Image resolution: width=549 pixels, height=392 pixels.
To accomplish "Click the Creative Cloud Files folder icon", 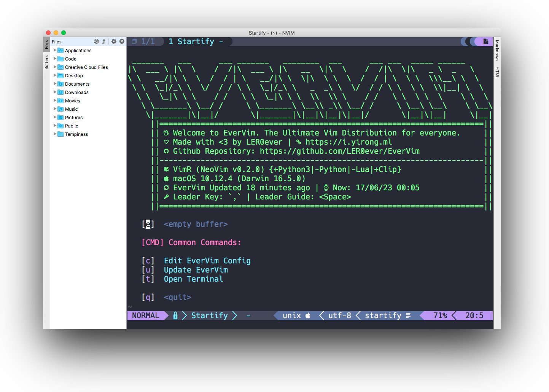I will pyautogui.click(x=60, y=67).
